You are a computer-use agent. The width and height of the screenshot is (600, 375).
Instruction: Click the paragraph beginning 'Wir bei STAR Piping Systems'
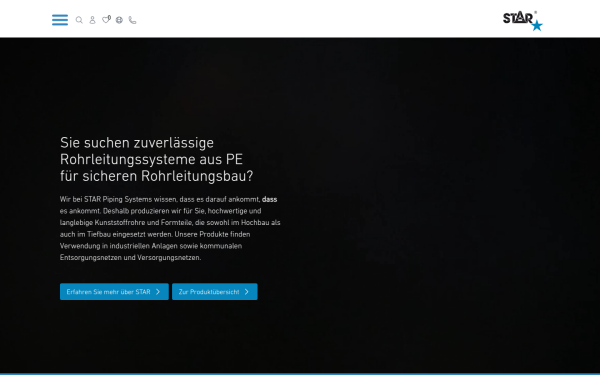170,228
